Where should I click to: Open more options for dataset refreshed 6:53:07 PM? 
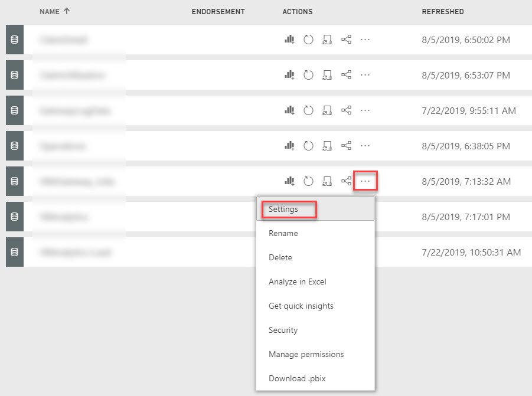tap(365, 75)
